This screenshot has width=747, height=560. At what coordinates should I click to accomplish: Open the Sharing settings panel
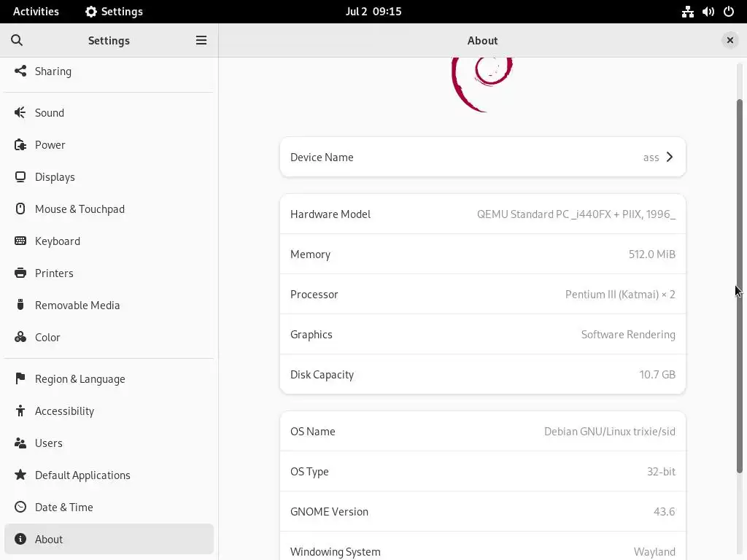pos(109,71)
